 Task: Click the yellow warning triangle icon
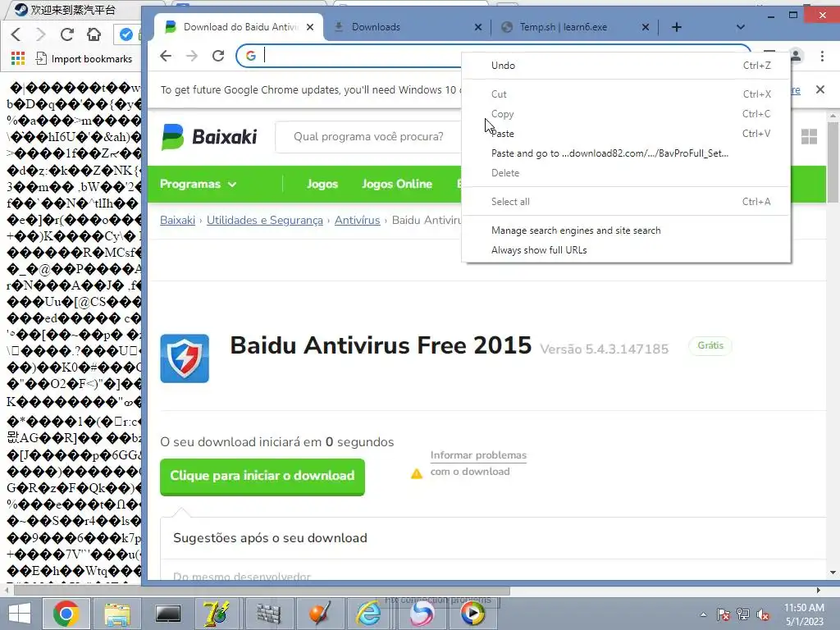click(416, 473)
